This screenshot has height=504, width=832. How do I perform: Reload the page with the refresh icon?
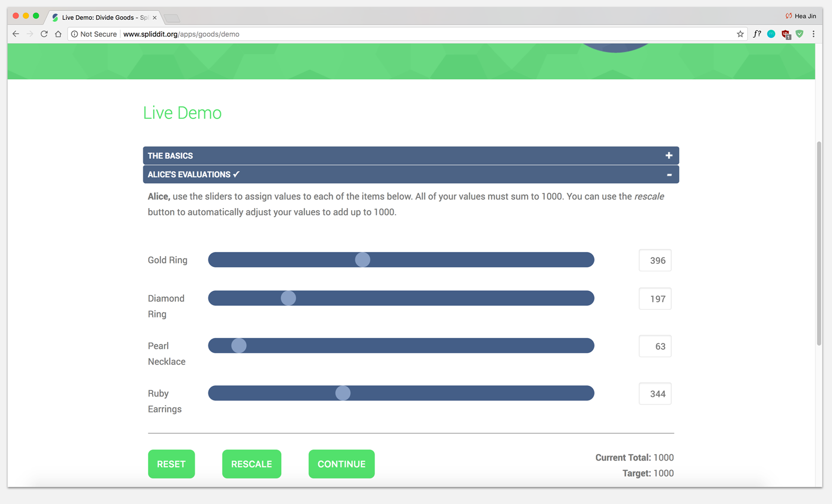point(44,34)
